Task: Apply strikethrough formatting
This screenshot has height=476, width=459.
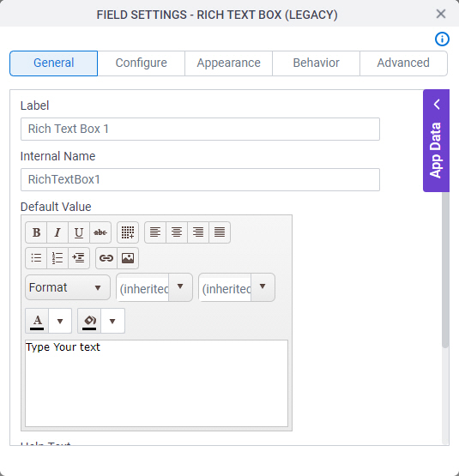Action: [x=100, y=232]
